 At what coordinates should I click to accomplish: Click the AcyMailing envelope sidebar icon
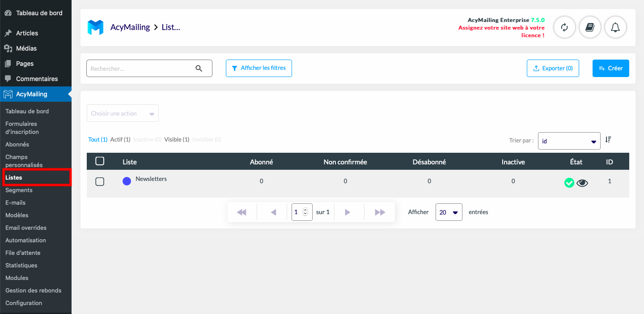click(8, 94)
